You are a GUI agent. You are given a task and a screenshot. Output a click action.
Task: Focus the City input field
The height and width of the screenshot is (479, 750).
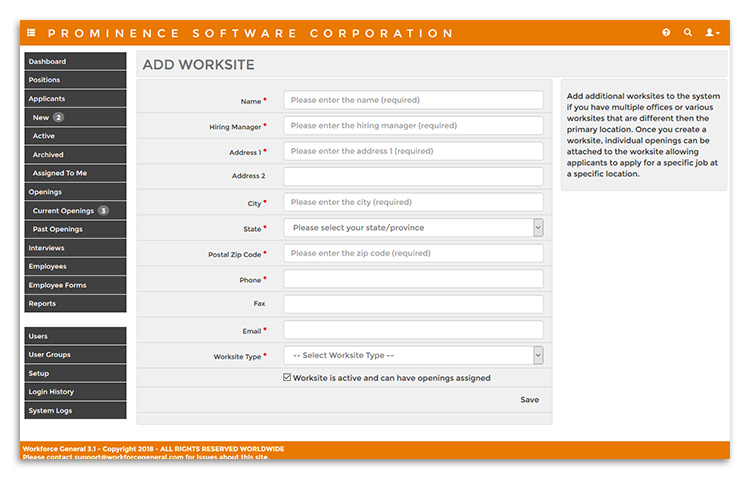pos(413,202)
